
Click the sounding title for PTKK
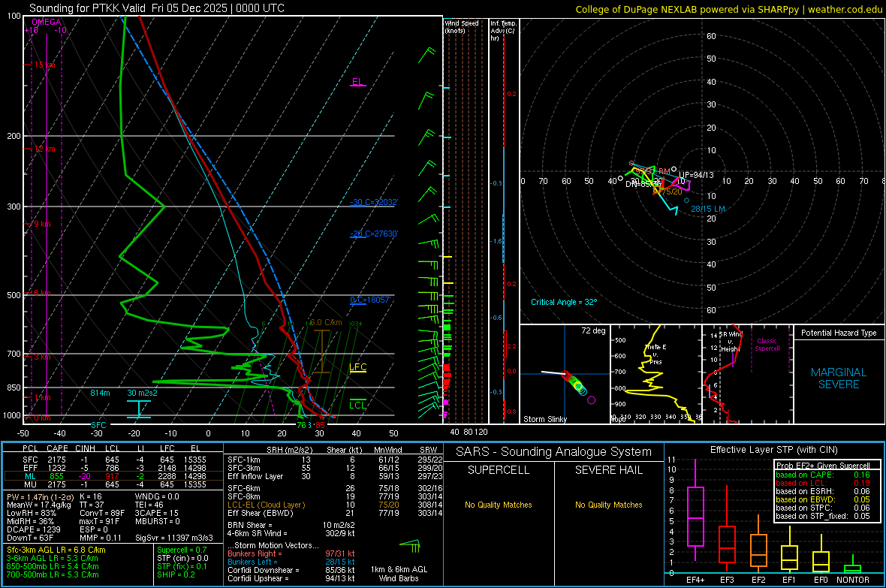tap(156, 8)
